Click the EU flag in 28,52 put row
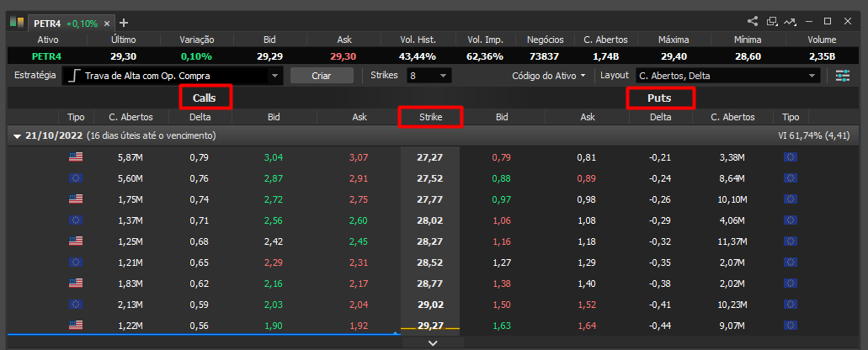This screenshot has width=868, height=350. click(x=790, y=262)
